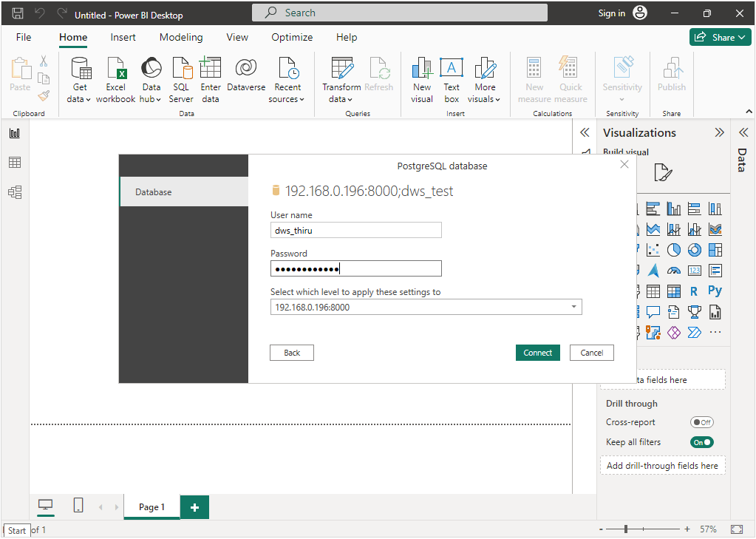Select the Matrix visual
This screenshot has height=539, width=756.
point(673,291)
